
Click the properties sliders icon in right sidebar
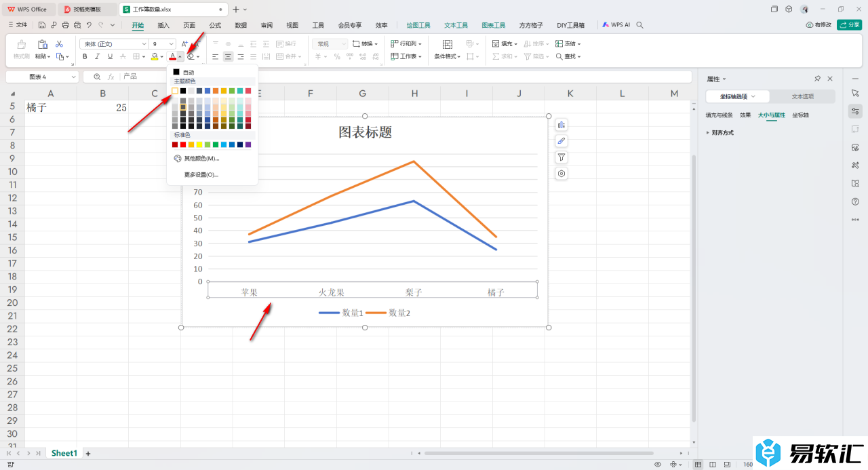point(855,111)
